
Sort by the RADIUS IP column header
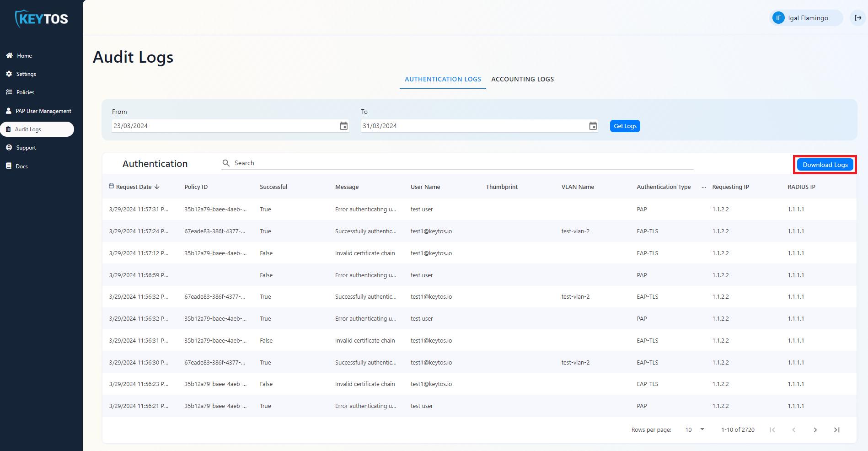pyautogui.click(x=801, y=187)
